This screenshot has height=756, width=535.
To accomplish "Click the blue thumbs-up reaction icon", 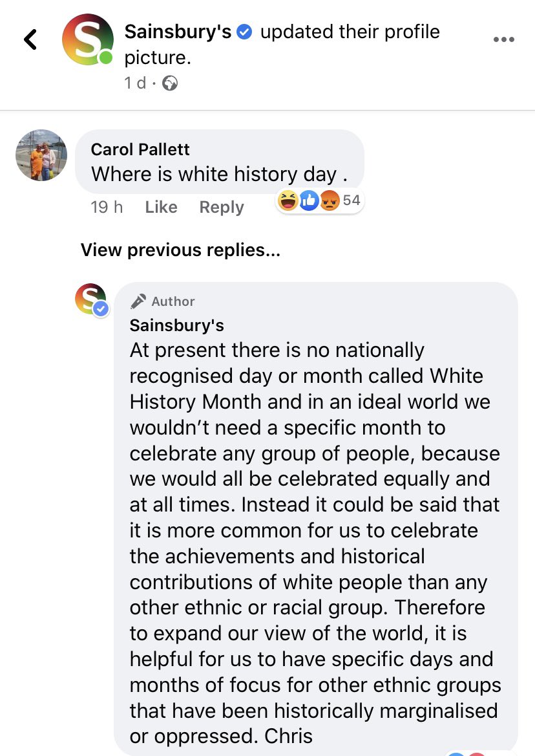I will click(x=308, y=201).
